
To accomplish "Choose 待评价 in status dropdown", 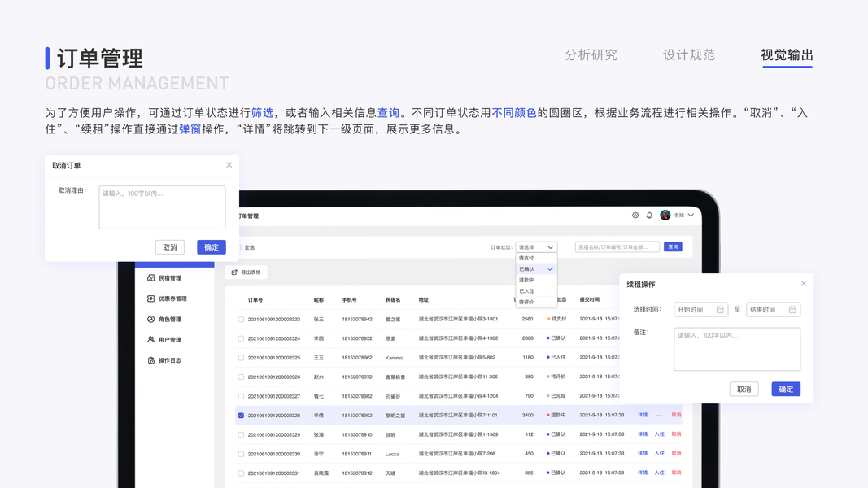I will coord(536,302).
